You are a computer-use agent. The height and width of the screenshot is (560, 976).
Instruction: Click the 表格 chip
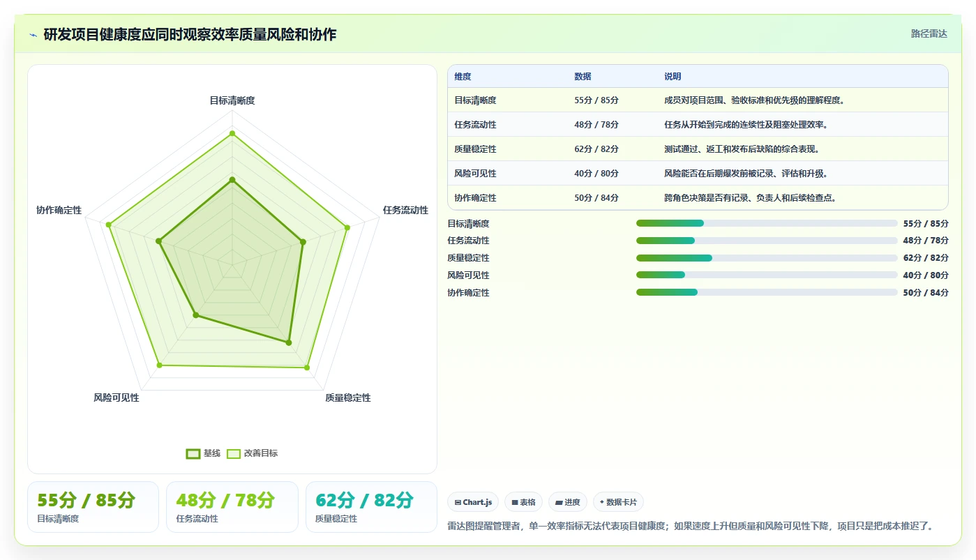tap(524, 502)
